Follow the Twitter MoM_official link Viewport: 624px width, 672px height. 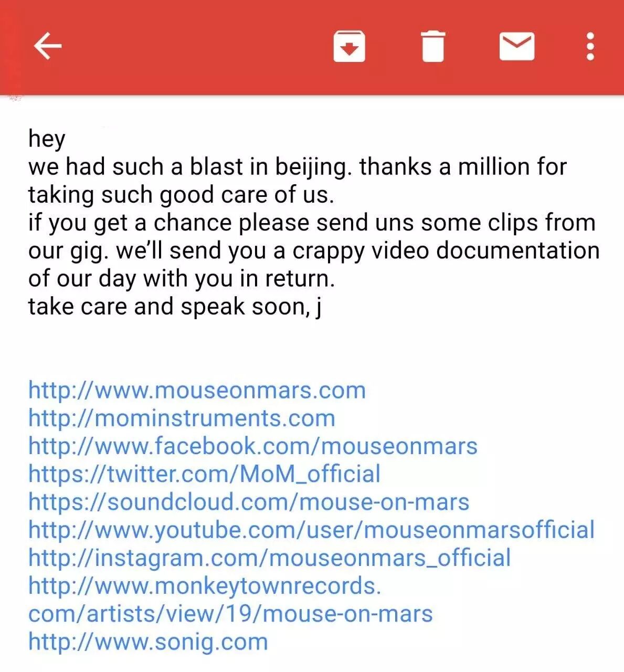204,474
